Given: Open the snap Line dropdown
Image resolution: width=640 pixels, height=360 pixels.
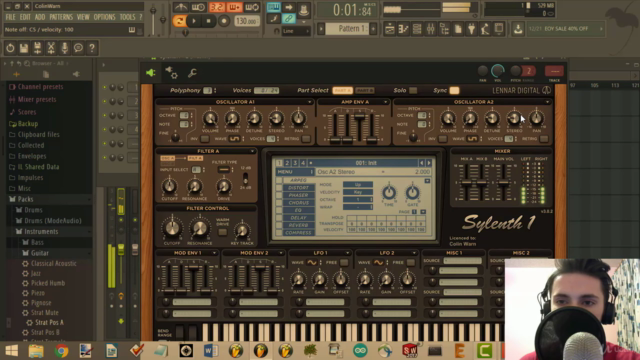Looking at the screenshot, I should tap(296, 31).
